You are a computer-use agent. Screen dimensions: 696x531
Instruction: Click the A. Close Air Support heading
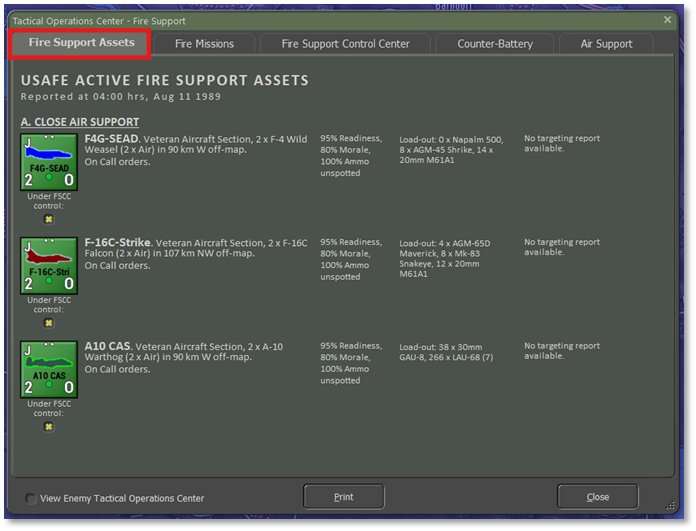pyautogui.click(x=80, y=122)
